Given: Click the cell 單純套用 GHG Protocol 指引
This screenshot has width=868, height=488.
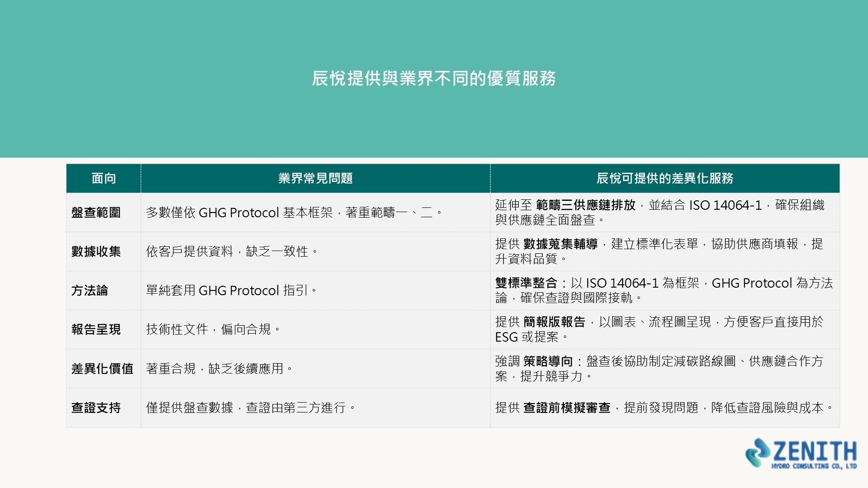Looking at the screenshot, I should [315, 290].
